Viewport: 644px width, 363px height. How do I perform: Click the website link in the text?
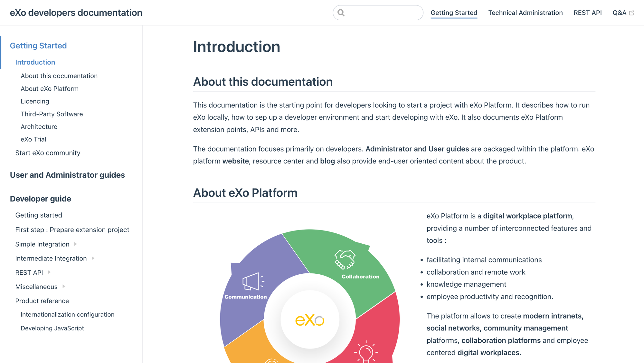coord(235,161)
